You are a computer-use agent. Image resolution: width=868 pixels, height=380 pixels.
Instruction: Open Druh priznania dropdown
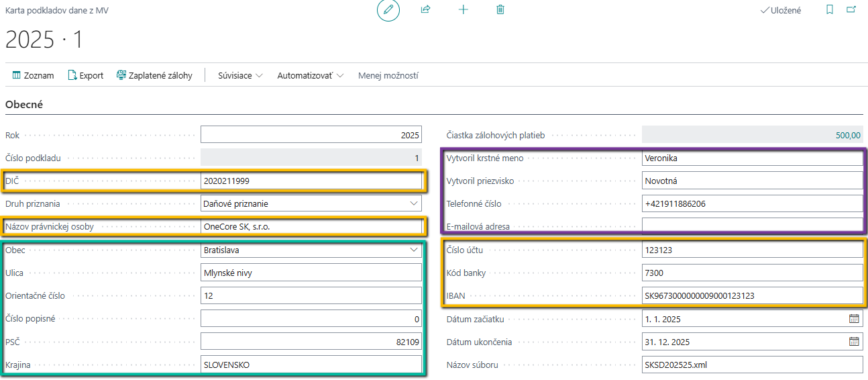413,203
